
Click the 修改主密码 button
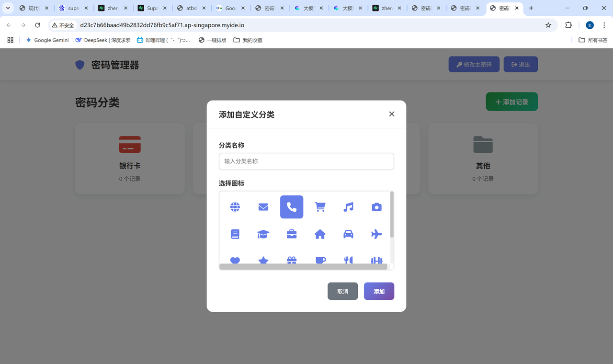pyautogui.click(x=474, y=65)
